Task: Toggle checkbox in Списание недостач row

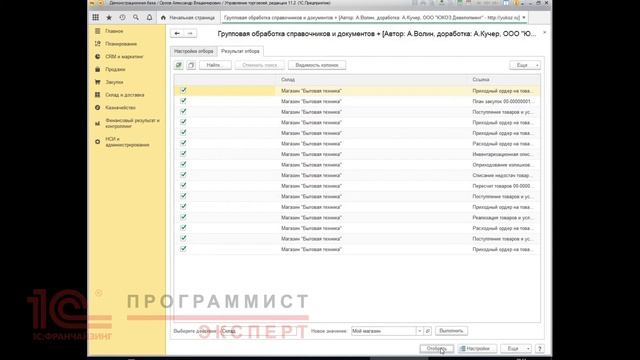Action: (183, 175)
